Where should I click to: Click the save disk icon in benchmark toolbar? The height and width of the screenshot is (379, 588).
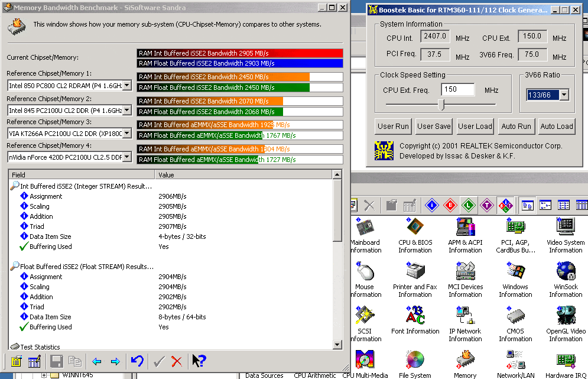(57, 361)
